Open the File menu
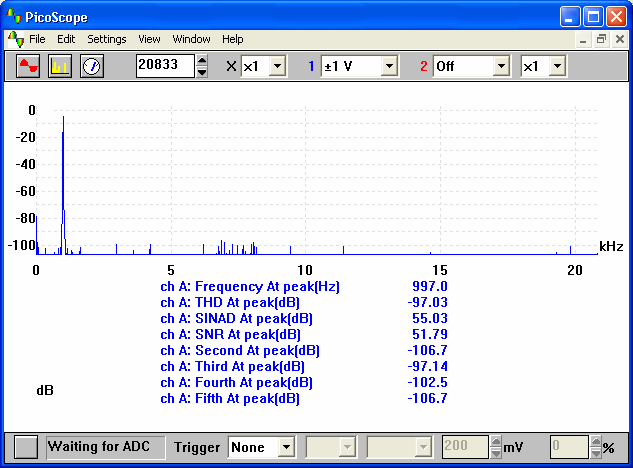This screenshot has height=468, width=633. coord(37,39)
